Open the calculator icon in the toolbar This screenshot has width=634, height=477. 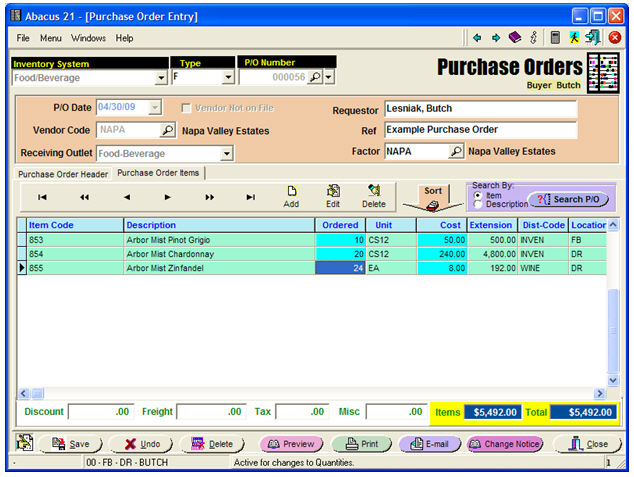click(554, 38)
